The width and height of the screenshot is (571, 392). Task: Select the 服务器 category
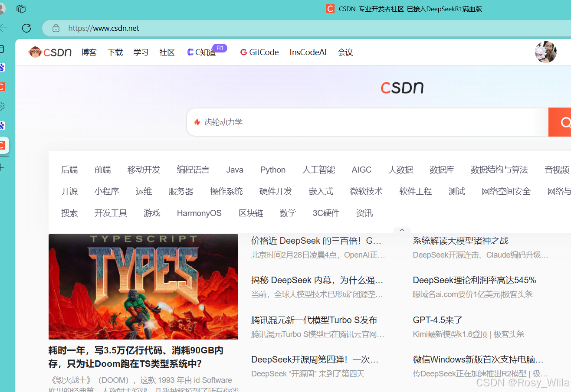pyautogui.click(x=181, y=191)
